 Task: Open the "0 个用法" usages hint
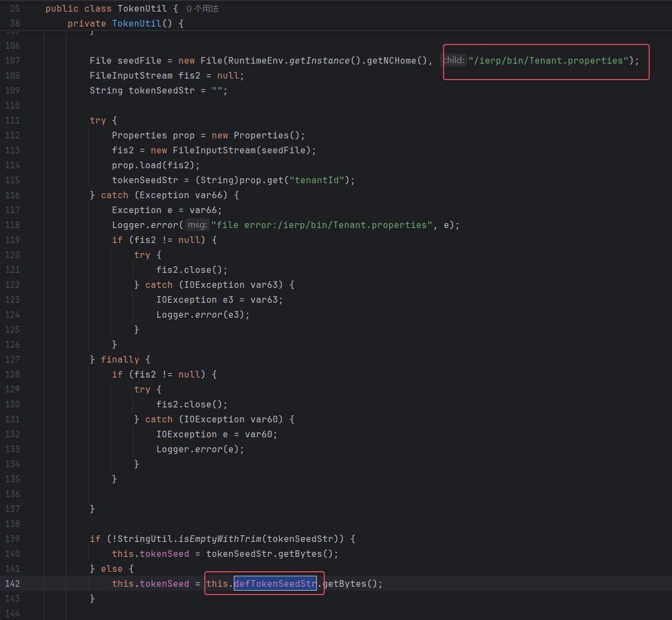pos(203,9)
